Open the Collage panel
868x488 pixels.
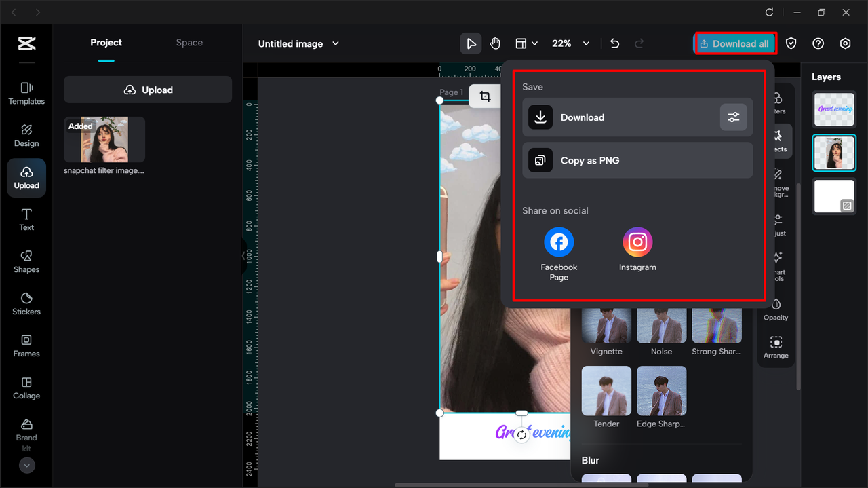click(x=26, y=387)
